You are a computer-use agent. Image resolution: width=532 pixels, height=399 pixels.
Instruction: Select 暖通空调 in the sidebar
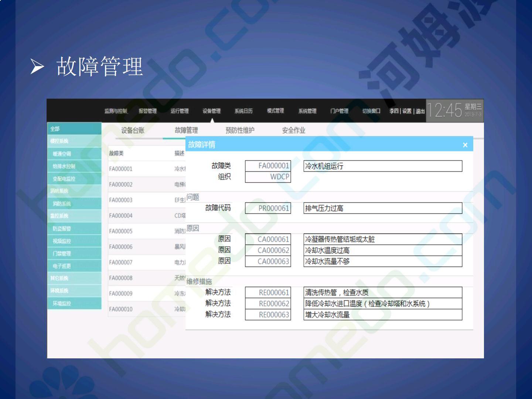click(x=74, y=154)
